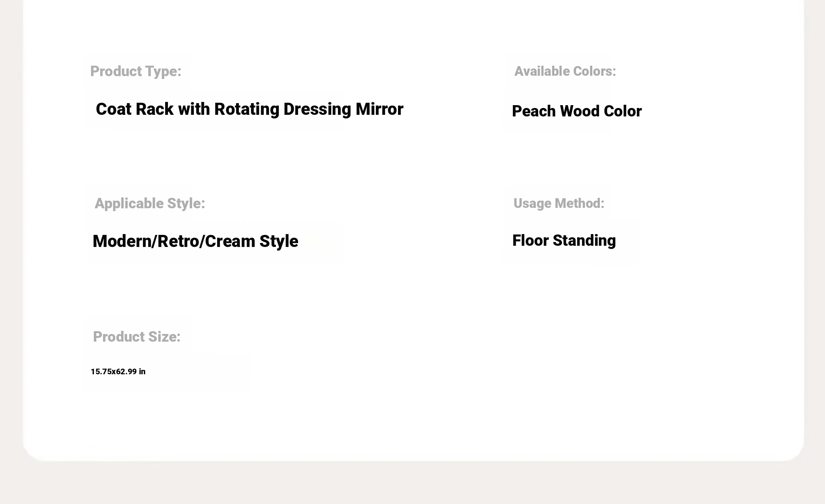Image resolution: width=825 pixels, height=504 pixels.
Task: Click the "Product Size:" label
Action: tap(137, 337)
